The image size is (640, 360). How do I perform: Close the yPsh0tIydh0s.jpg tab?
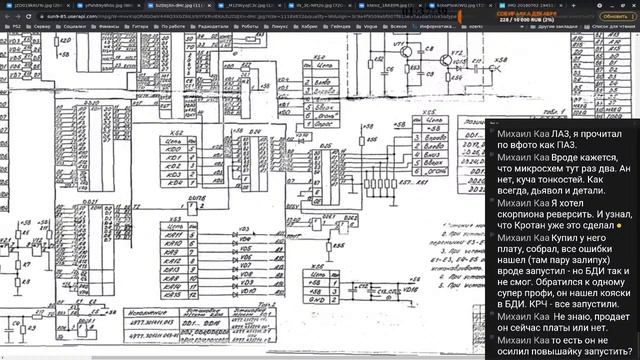tap(139, 6)
